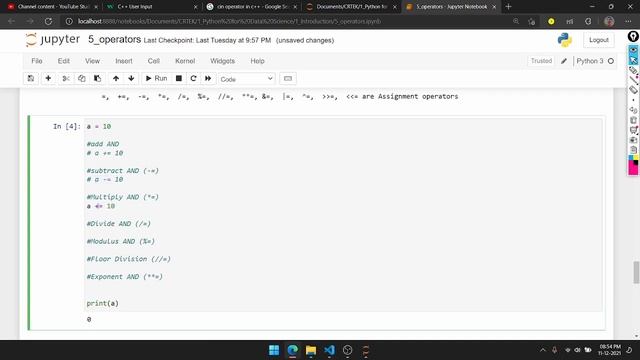The width and height of the screenshot is (640, 360).
Task: Switch to Channel content YouTube Studio tab
Action: pyautogui.click(x=52, y=7)
